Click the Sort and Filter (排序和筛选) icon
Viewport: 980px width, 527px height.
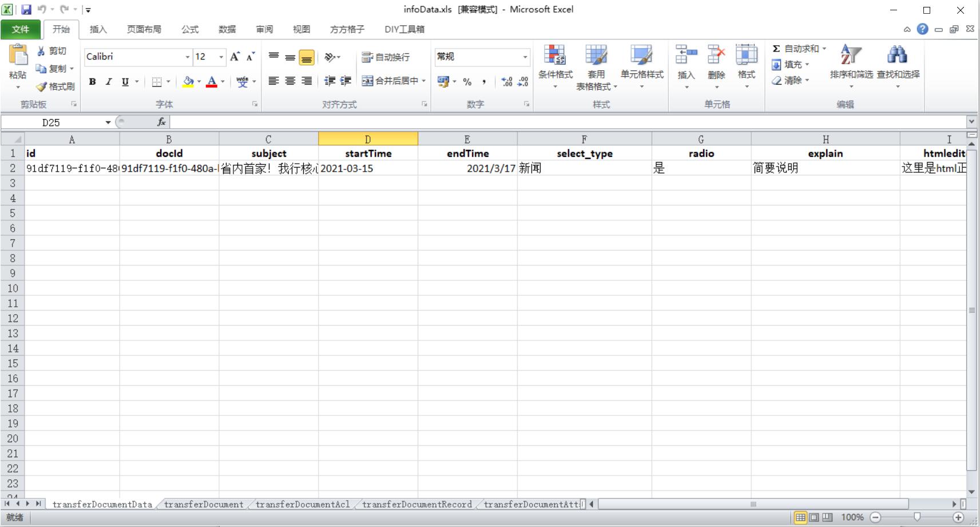coord(851,56)
